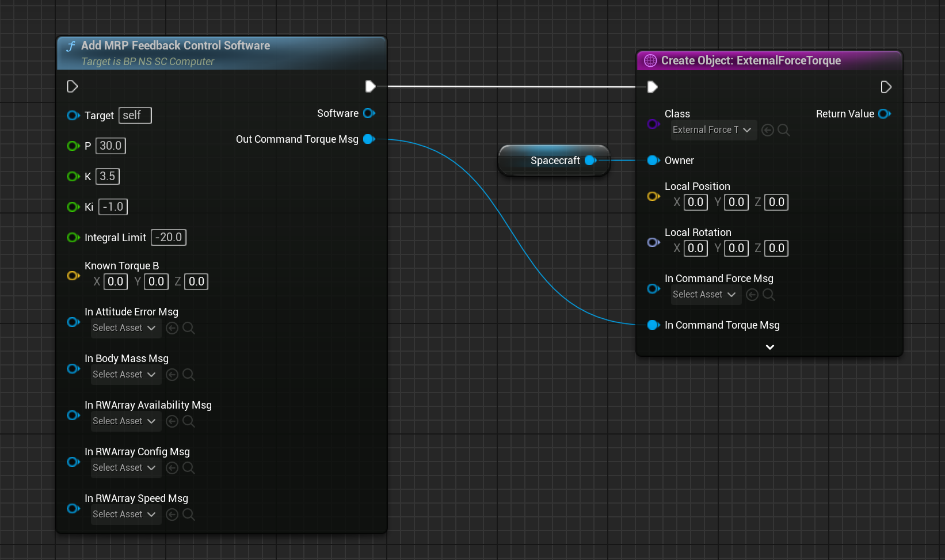This screenshot has height=560, width=945.
Task: Click the P value field showing 30.0
Action: coord(110,146)
